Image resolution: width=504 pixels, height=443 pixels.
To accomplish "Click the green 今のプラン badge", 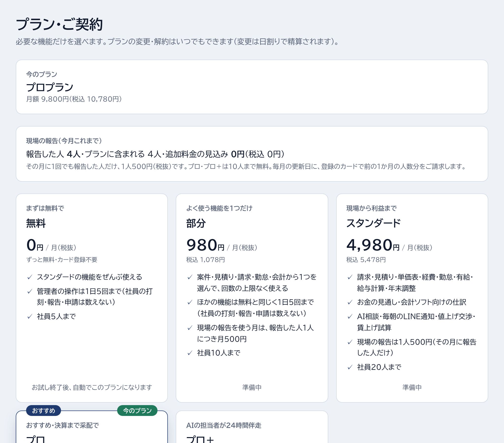I will click(x=137, y=411).
